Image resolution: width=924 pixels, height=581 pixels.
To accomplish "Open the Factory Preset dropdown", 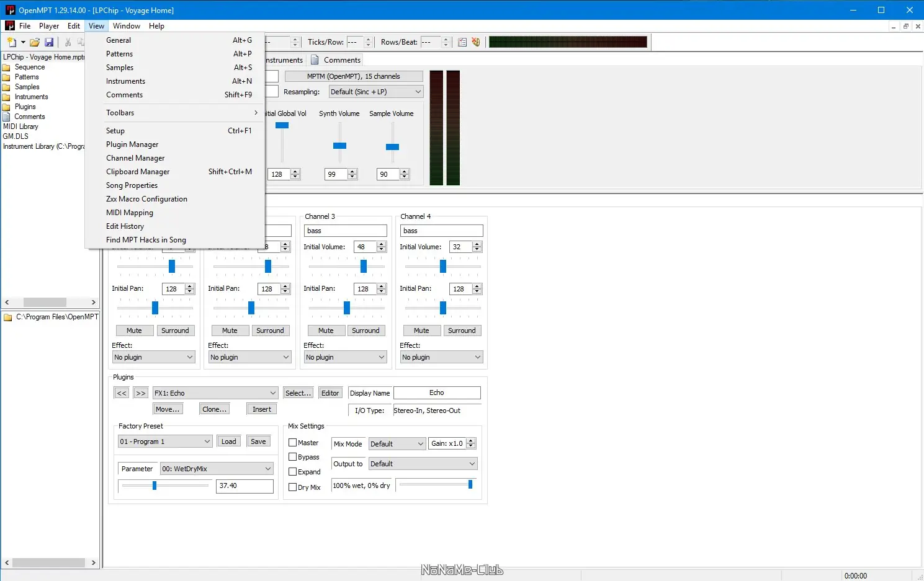I will [165, 441].
